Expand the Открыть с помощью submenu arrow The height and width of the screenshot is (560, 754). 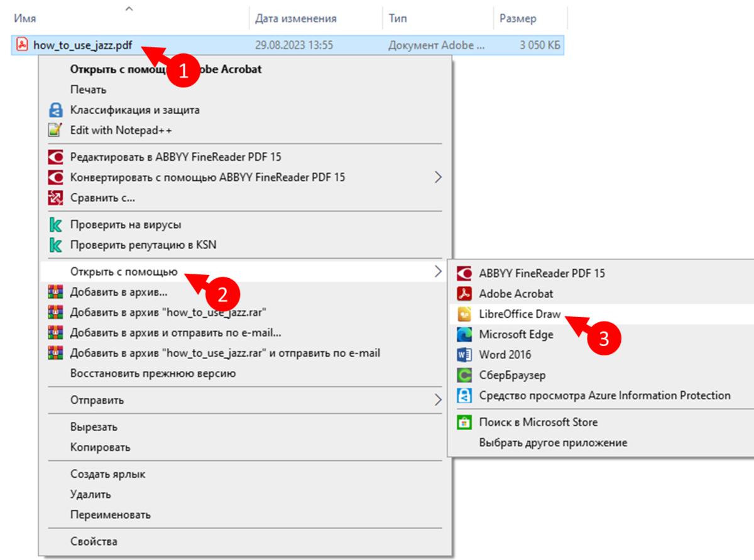pos(439,272)
